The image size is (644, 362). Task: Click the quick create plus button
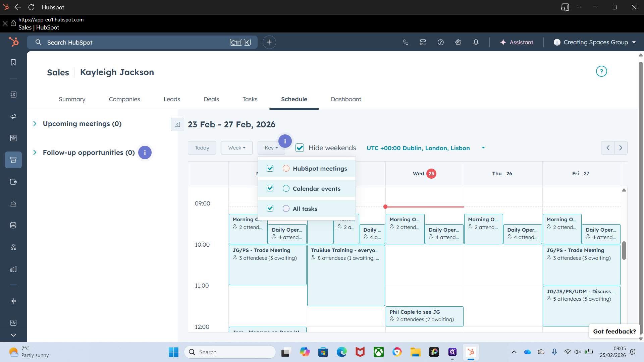click(x=269, y=42)
